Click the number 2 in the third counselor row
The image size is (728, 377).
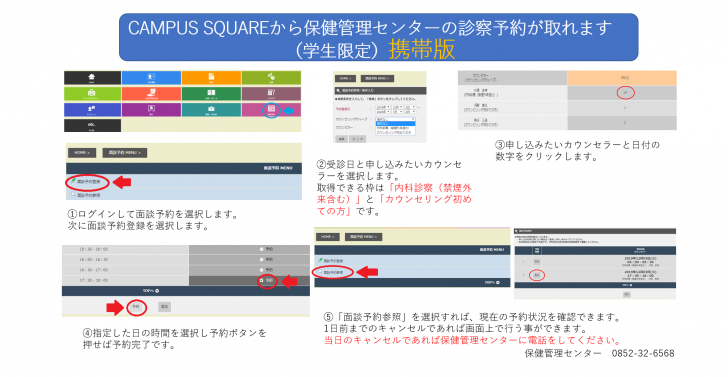pyautogui.click(x=625, y=123)
